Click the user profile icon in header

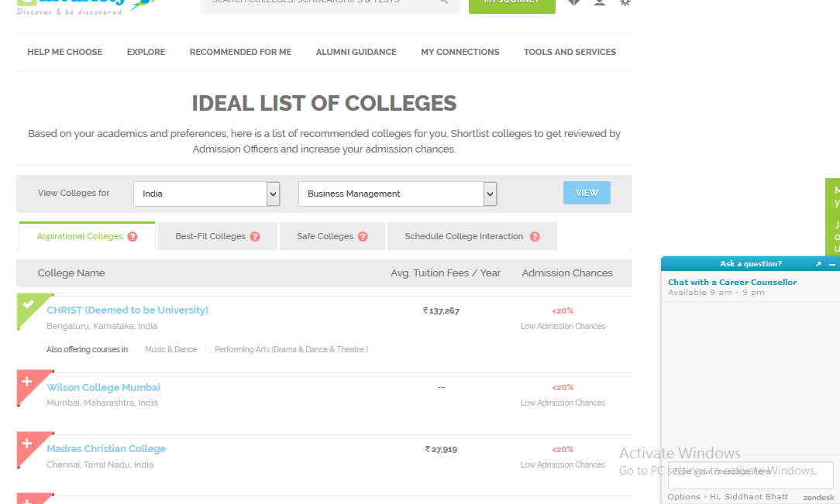pyautogui.click(x=600, y=2)
